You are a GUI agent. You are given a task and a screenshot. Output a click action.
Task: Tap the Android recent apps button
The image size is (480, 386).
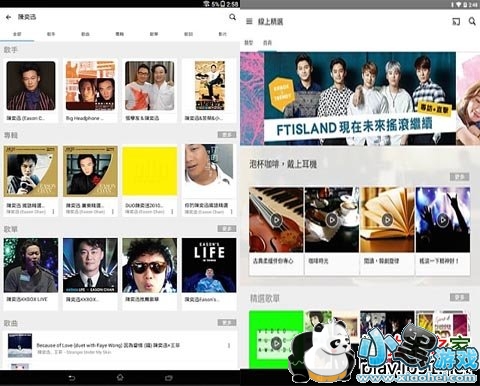point(169,378)
